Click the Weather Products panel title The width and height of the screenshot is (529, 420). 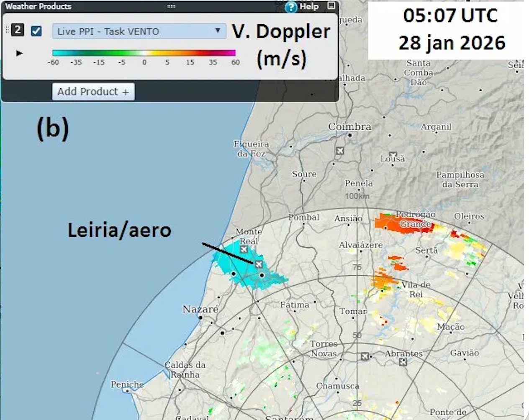[38, 6]
